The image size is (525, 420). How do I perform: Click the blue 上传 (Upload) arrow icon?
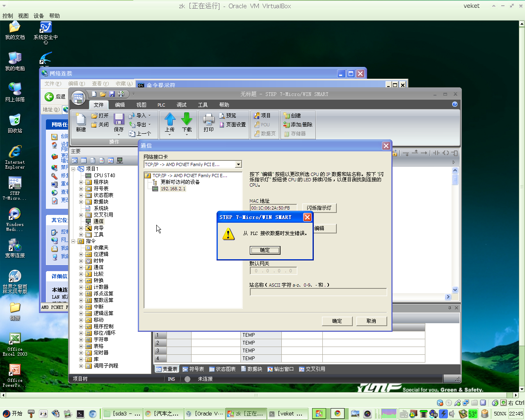[170, 119]
